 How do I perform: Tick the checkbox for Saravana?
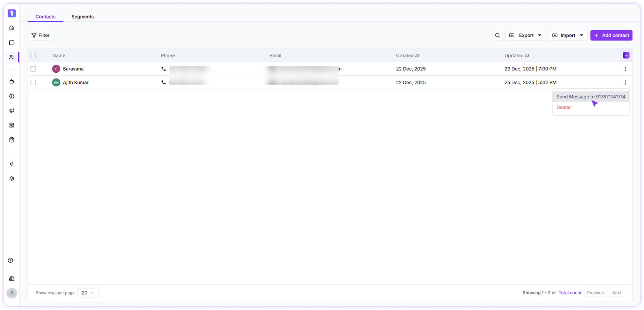33,69
